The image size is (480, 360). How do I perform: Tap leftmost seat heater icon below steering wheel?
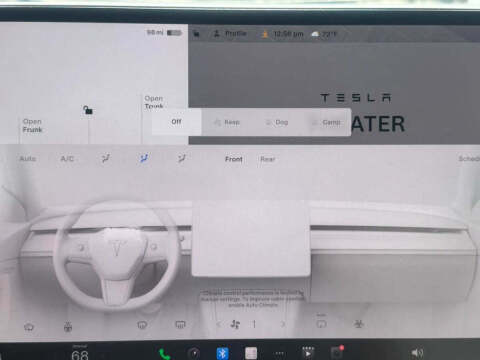coord(29,327)
